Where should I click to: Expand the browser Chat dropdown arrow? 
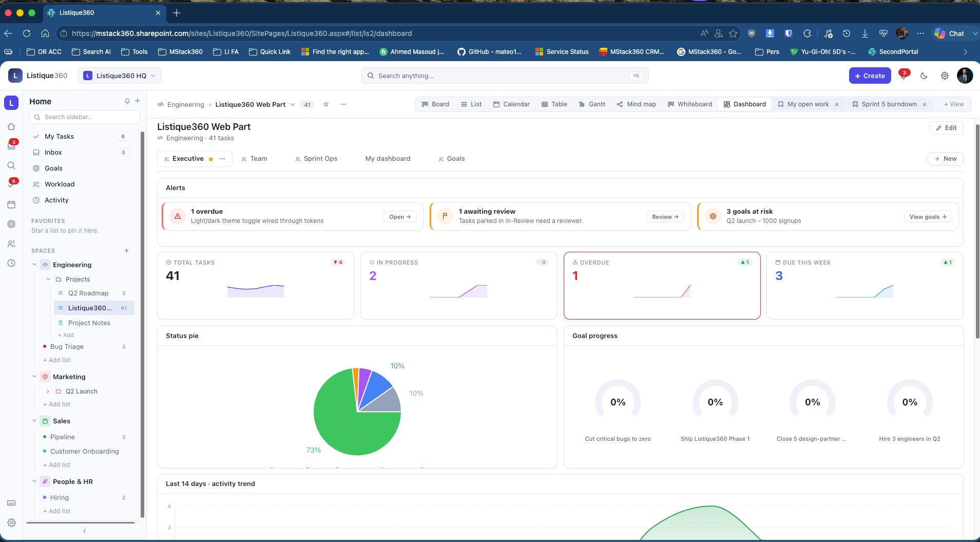[x=974, y=33]
